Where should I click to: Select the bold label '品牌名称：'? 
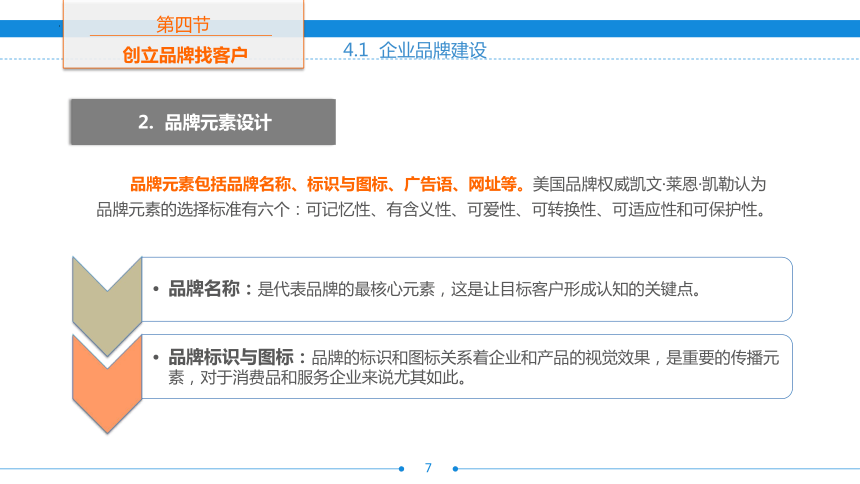tap(211, 289)
